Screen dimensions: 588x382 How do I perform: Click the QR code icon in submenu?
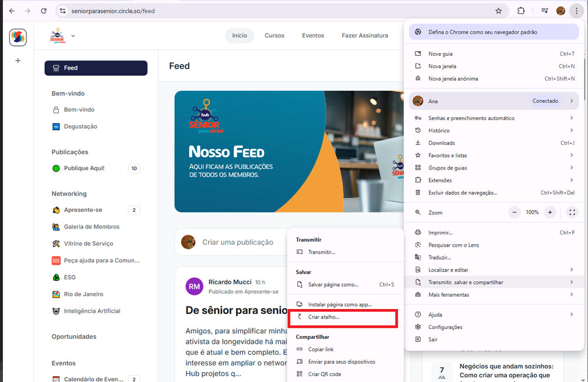300,374
